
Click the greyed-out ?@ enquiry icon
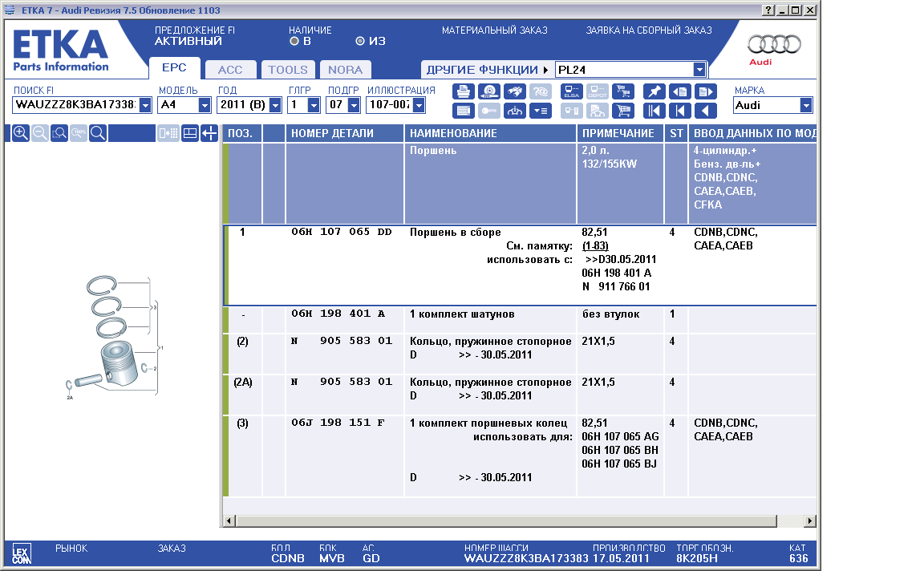[x=541, y=92]
